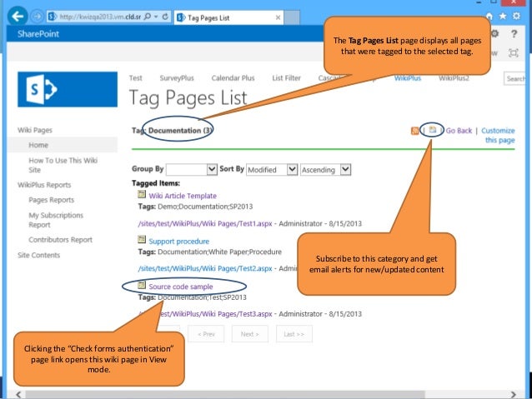
Task: Open the Wiki Article Template page link
Action: point(183,196)
